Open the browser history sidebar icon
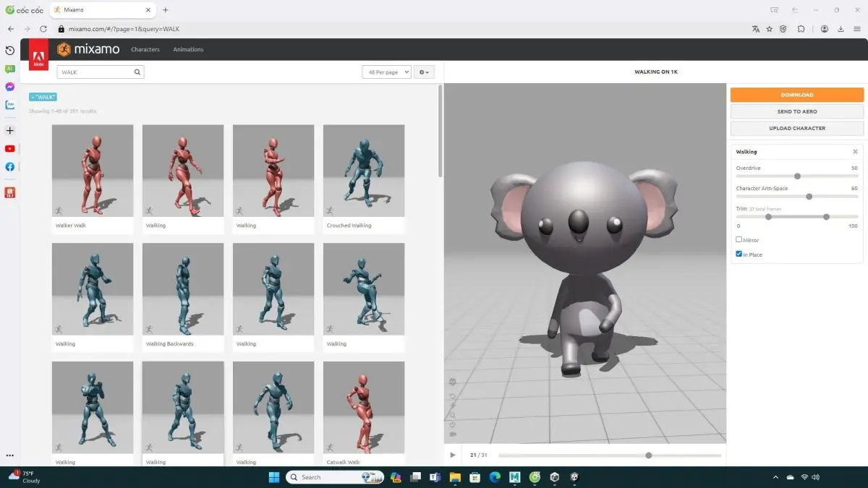 10,51
